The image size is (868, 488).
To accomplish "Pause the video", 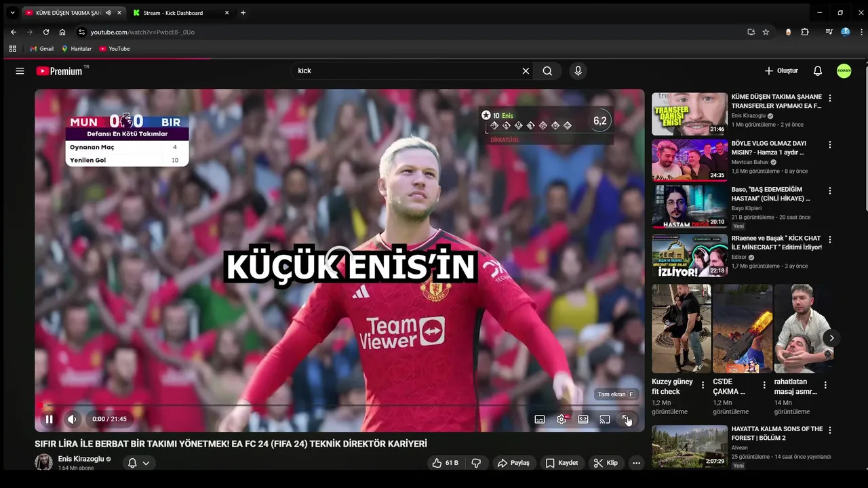I will 49,419.
